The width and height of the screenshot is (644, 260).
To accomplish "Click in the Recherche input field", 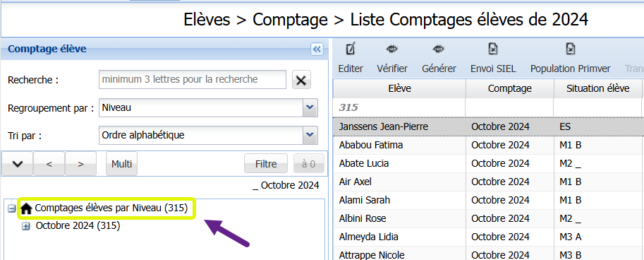I will tap(193, 79).
